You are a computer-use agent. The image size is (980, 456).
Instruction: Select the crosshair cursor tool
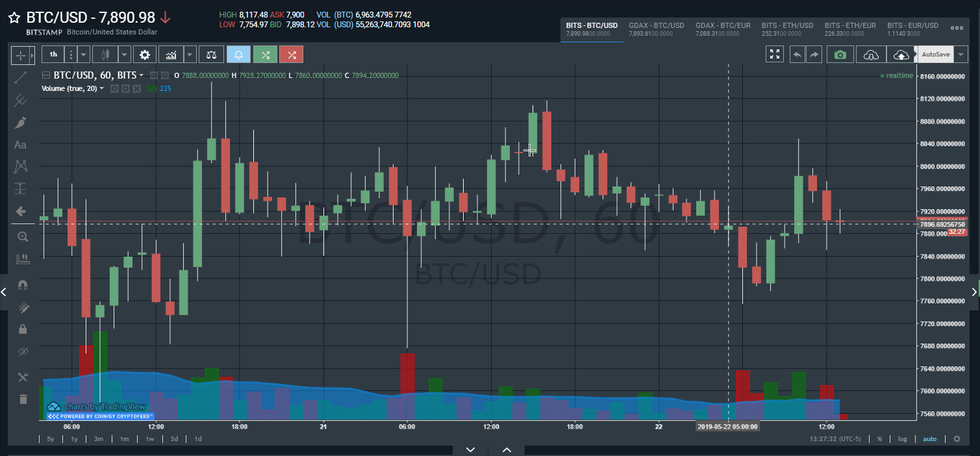coord(21,55)
